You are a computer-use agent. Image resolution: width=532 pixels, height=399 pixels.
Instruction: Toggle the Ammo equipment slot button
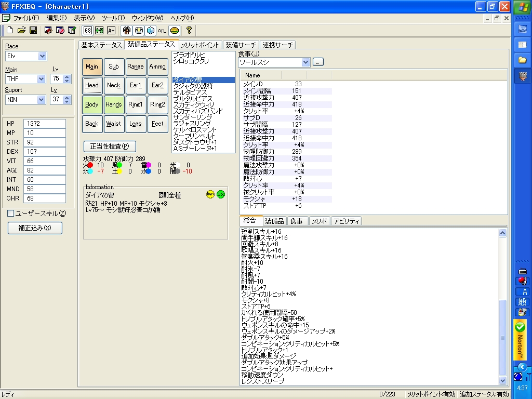click(x=157, y=67)
